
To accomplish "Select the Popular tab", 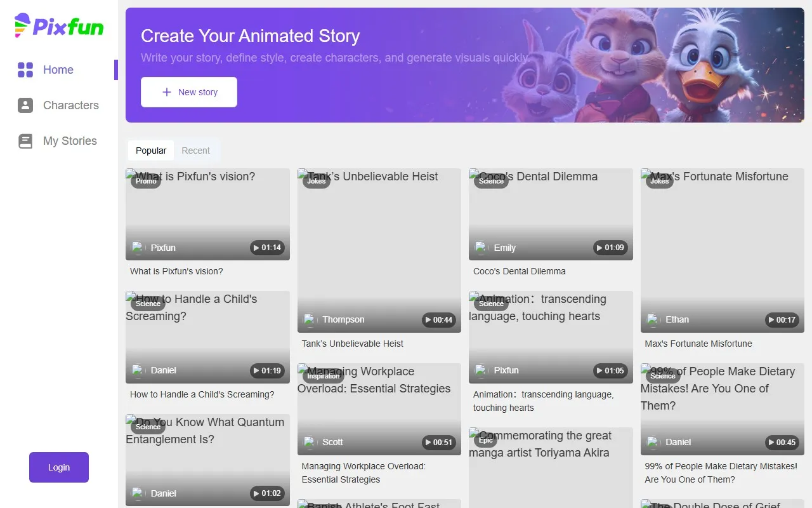I will tap(151, 150).
